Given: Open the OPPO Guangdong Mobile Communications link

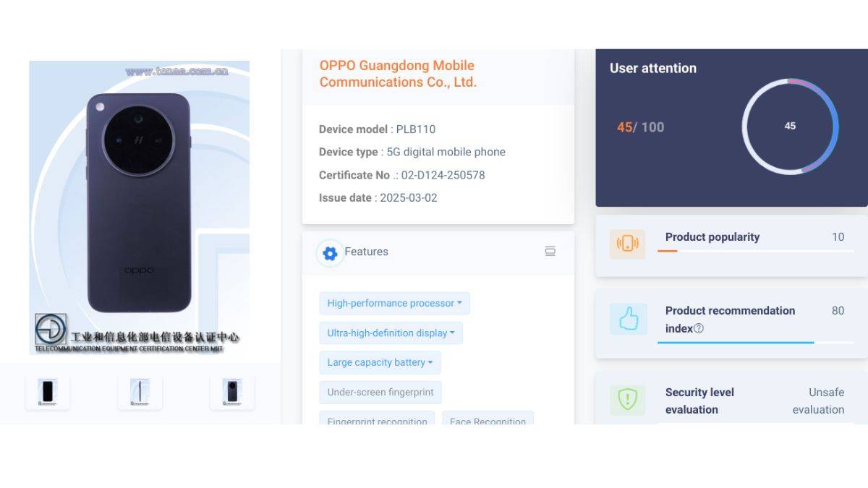Looking at the screenshot, I should (x=398, y=74).
